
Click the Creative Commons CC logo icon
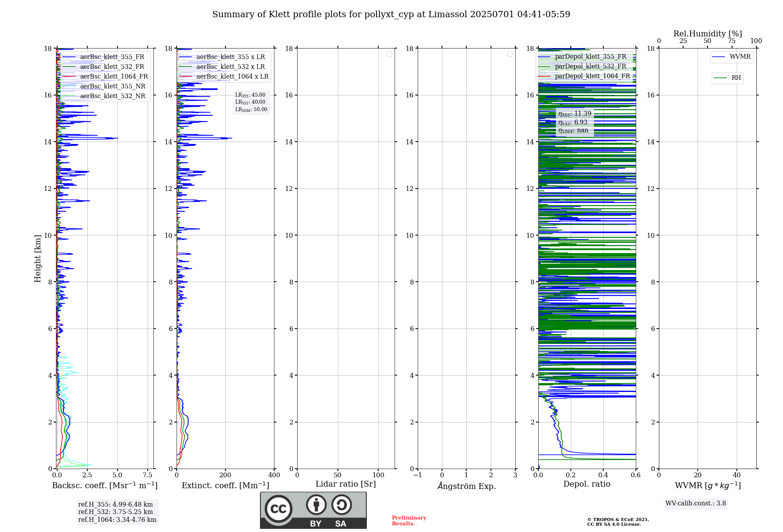point(278,509)
